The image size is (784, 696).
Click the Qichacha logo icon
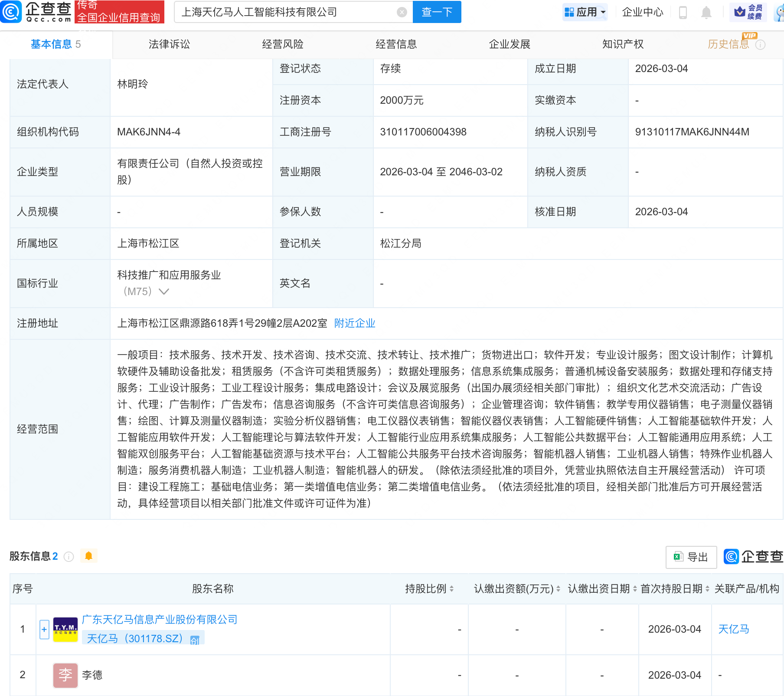[11, 12]
